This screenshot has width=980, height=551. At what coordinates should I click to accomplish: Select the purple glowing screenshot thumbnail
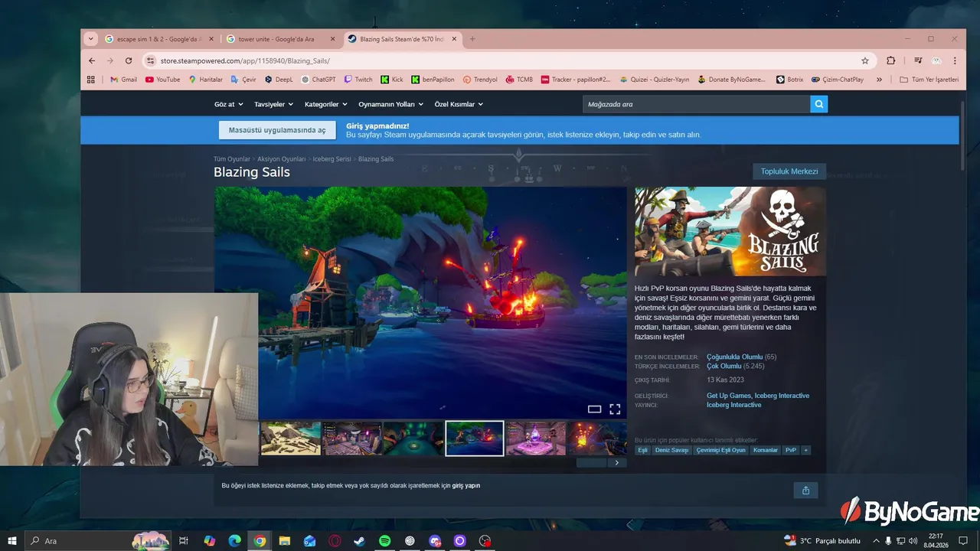pyautogui.click(x=536, y=438)
